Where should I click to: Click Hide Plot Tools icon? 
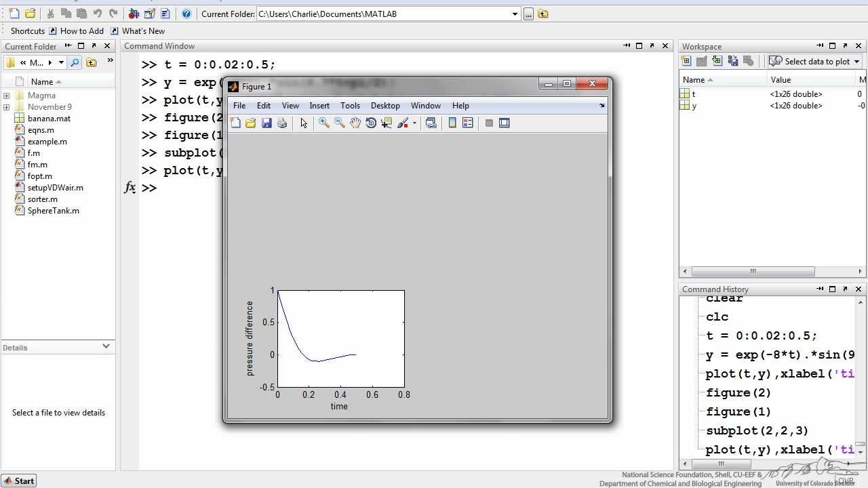[x=489, y=123]
